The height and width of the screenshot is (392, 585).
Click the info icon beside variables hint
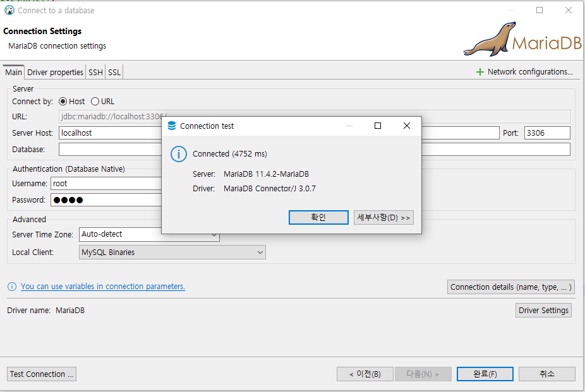(x=12, y=287)
